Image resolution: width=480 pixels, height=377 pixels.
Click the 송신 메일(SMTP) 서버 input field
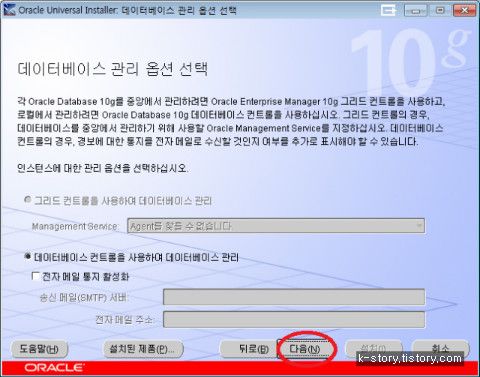(294, 297)
